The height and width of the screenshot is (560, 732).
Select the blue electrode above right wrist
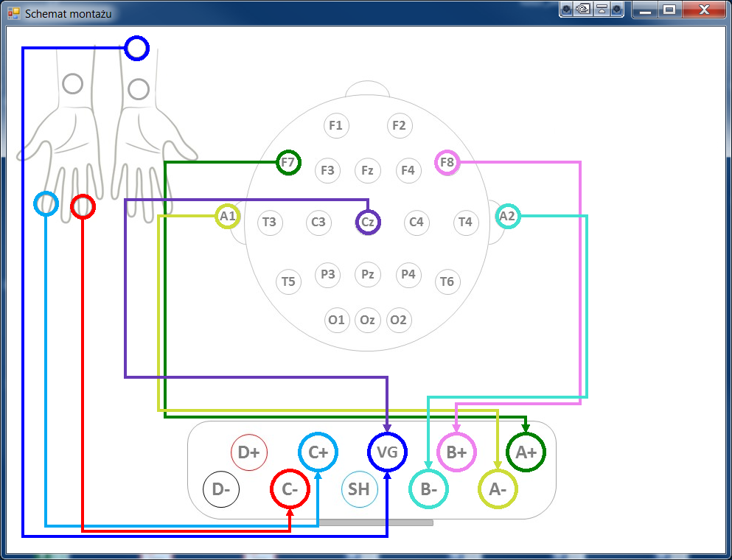click(136, 49)
